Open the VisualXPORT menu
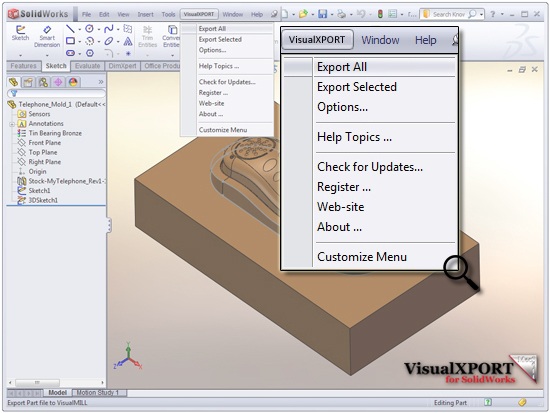The width and height of the screenshot is (550, 413). pos(199,14)
